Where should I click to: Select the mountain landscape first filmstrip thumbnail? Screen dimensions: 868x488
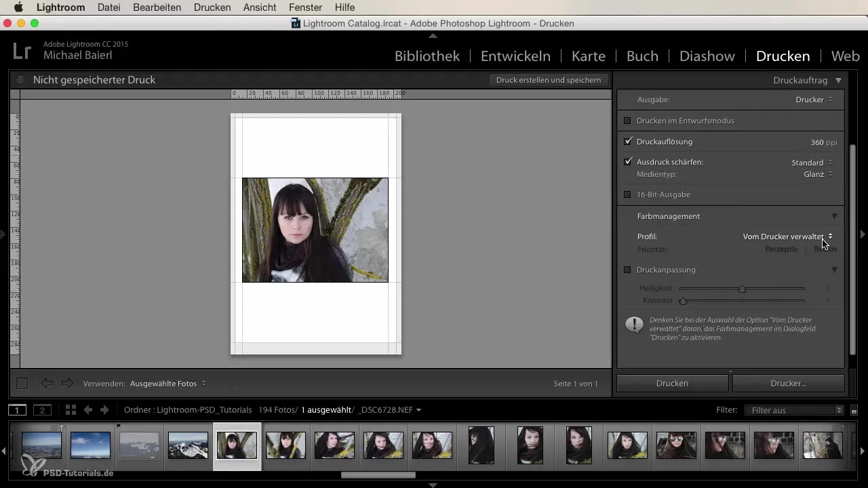[41, 445]
